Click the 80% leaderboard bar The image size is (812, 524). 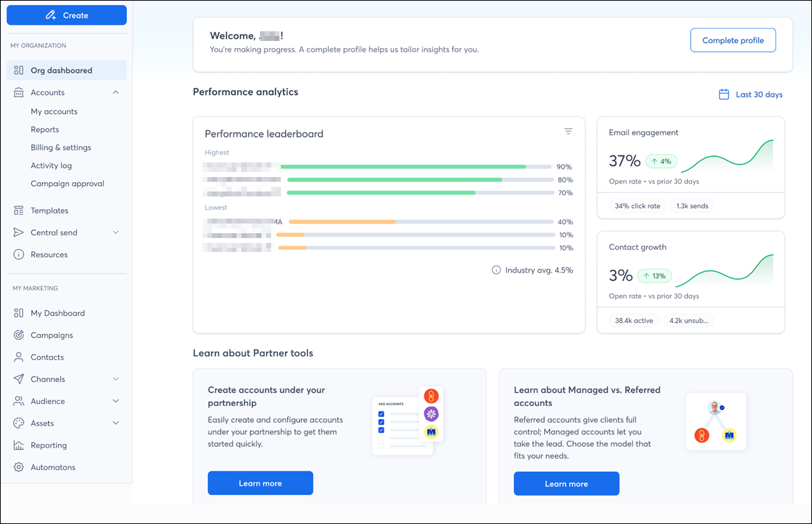pyautogui.click(x=420, y=180)
